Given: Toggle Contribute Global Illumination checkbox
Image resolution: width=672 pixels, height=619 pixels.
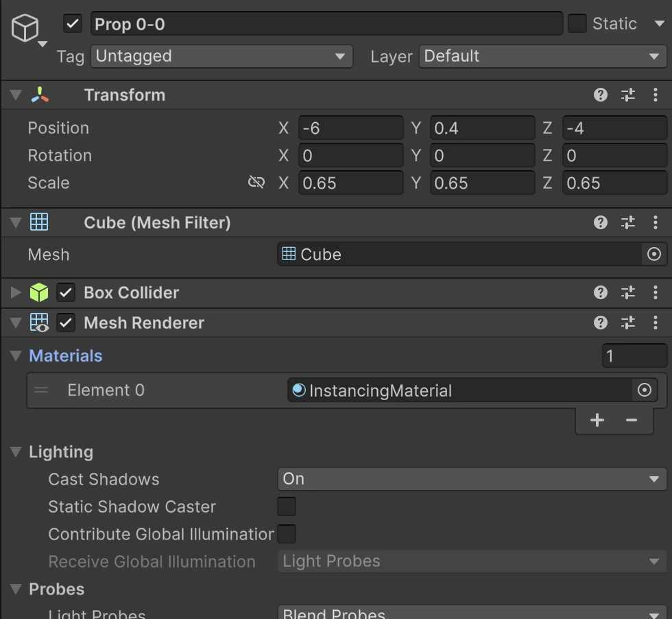Looking at the screenshot, I should 287,534.
